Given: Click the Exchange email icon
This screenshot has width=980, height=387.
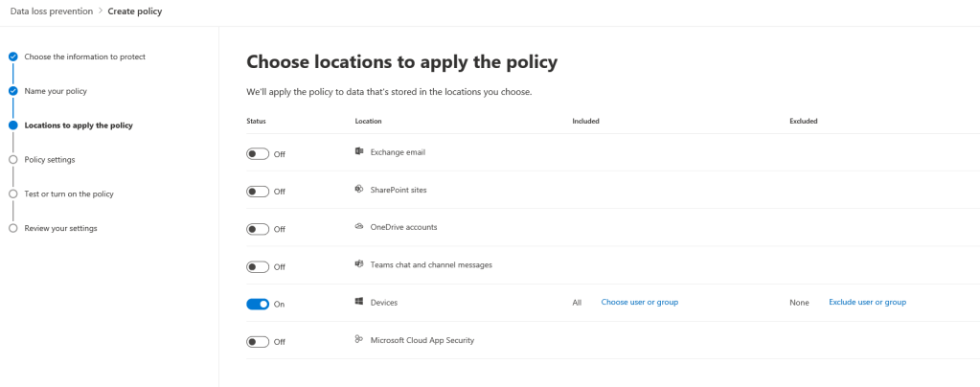Looking at the screenshot, I should coord(358,152).
